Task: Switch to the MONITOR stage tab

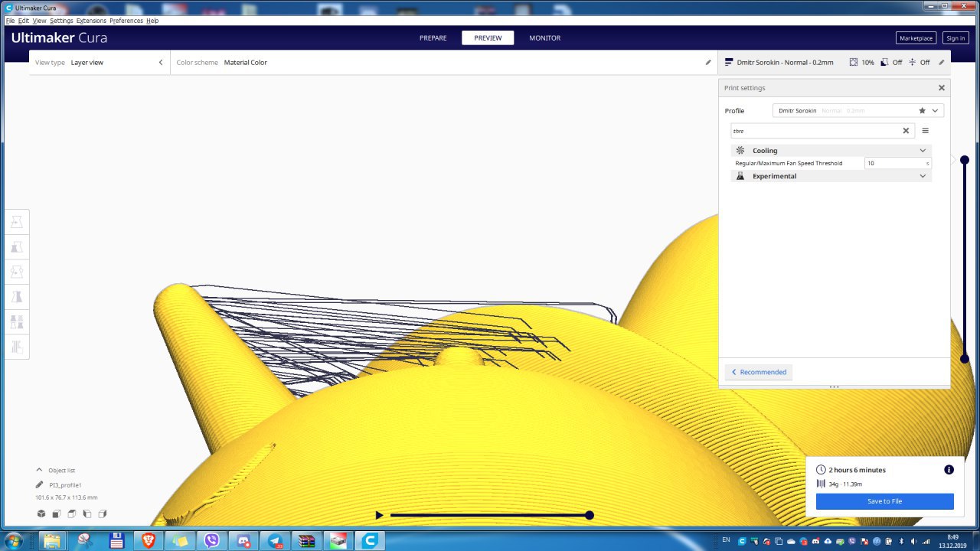Action: [x=544, y=38]
